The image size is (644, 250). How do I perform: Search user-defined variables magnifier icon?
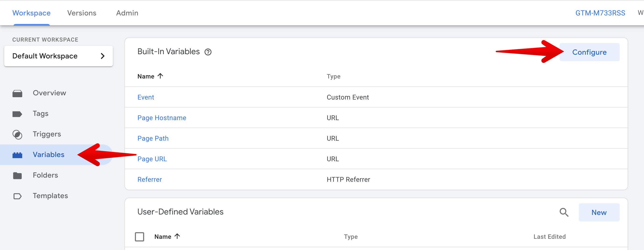[x=564, y=212]
